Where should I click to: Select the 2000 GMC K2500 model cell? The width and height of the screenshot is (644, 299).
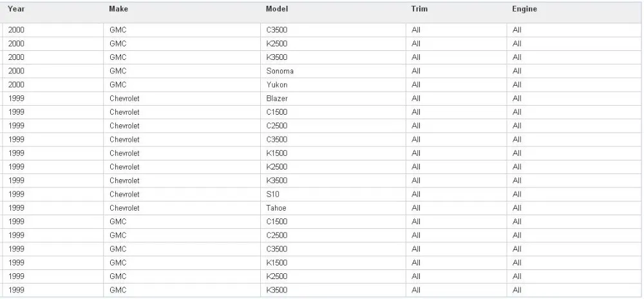[277, 44]
